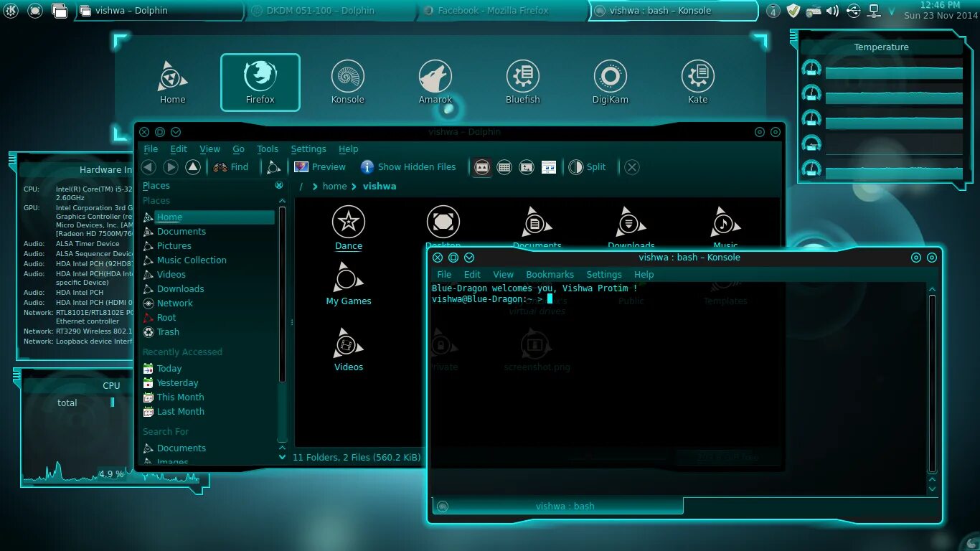Viewport: 980px width, 551px height.
Task: Click the network connection tray icon
Action: [874, 11]
